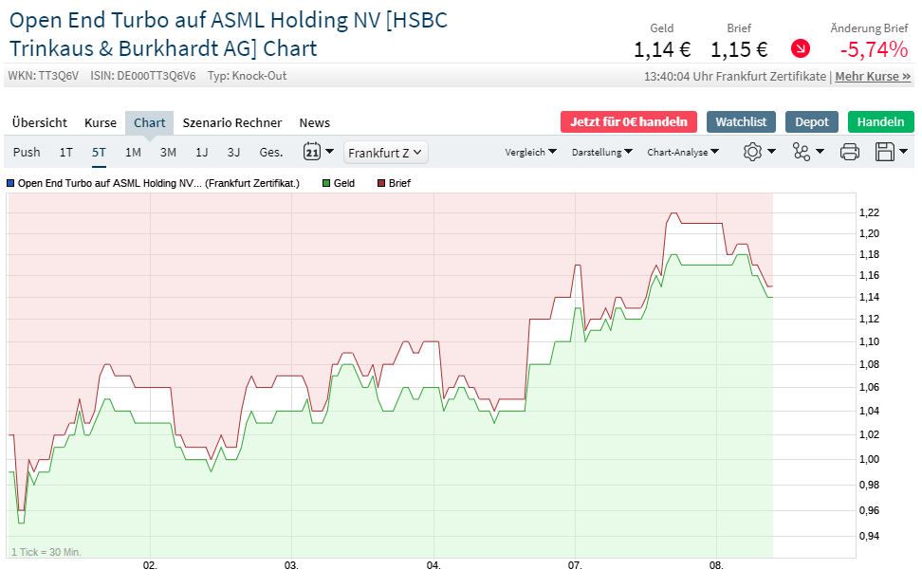
Task: Save the chart via floppy disk icon
Action: [885, 152]
